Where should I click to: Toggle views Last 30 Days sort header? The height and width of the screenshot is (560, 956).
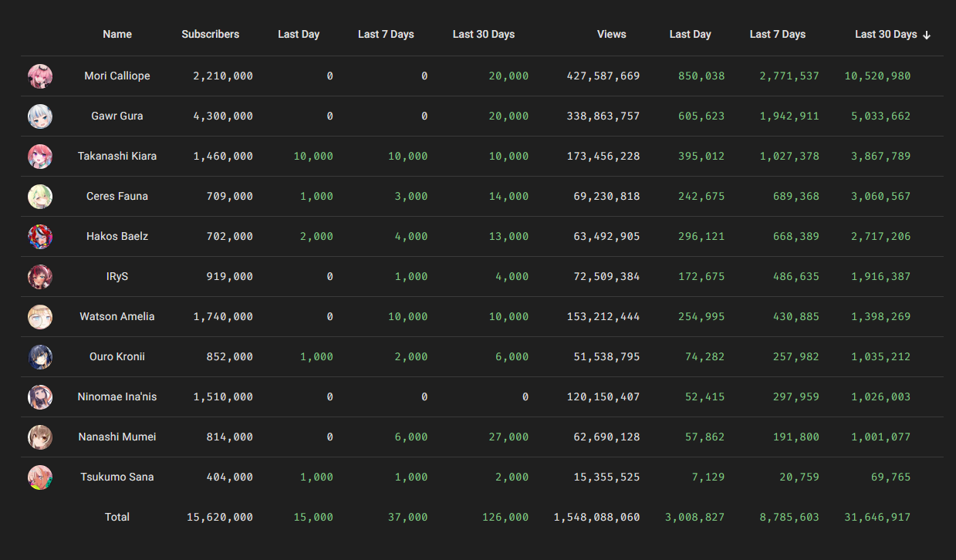tap(886, 34)
